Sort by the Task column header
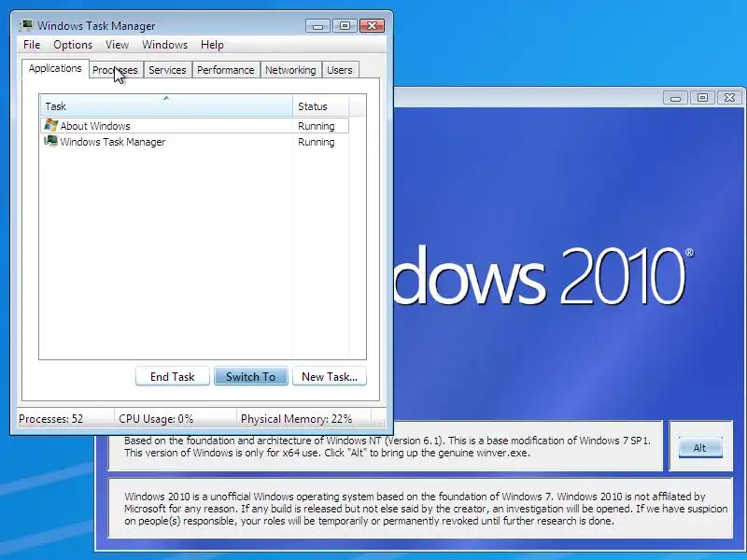The image size is (747, 560). pyautogui.click(x=166, y=105)
